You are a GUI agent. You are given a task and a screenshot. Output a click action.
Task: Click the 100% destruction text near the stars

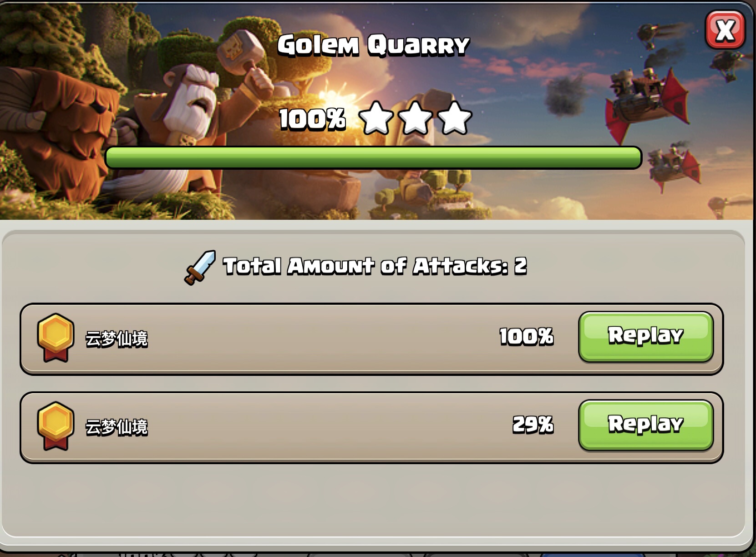pos(312,119)
